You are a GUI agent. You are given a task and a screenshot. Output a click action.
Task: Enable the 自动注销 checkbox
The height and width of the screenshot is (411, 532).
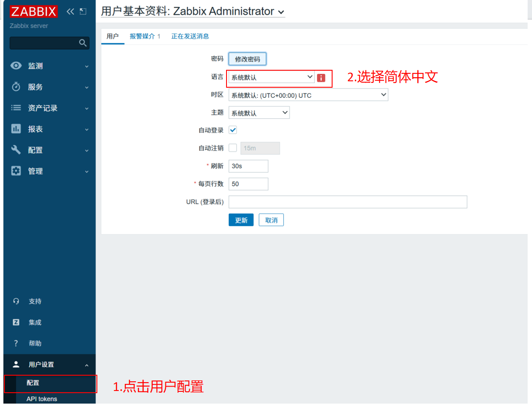tap(233, 148)
